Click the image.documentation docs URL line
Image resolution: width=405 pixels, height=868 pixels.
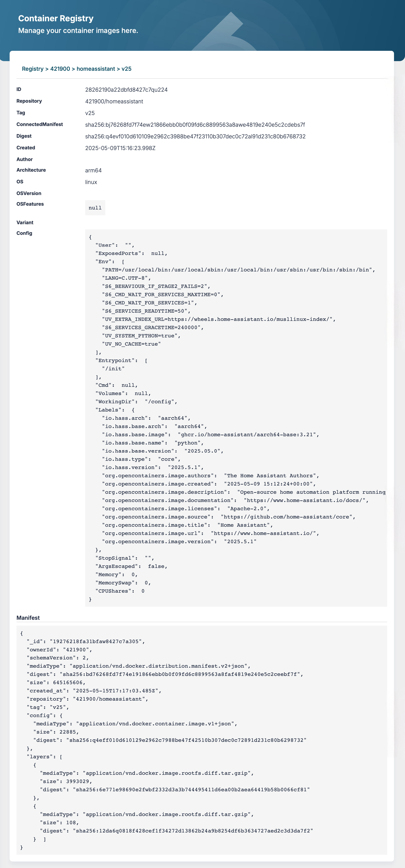pyautogui.click(x=235, y=500)
